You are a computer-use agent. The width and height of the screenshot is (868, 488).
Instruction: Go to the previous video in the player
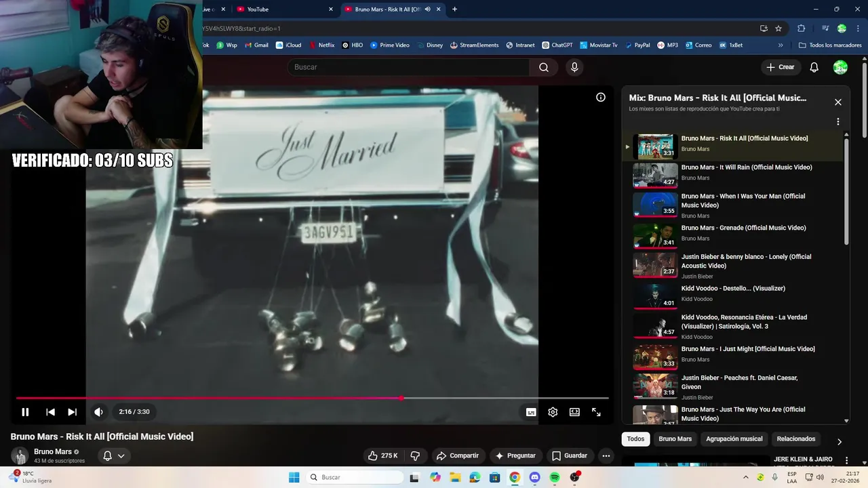click(x=50, y=412)
